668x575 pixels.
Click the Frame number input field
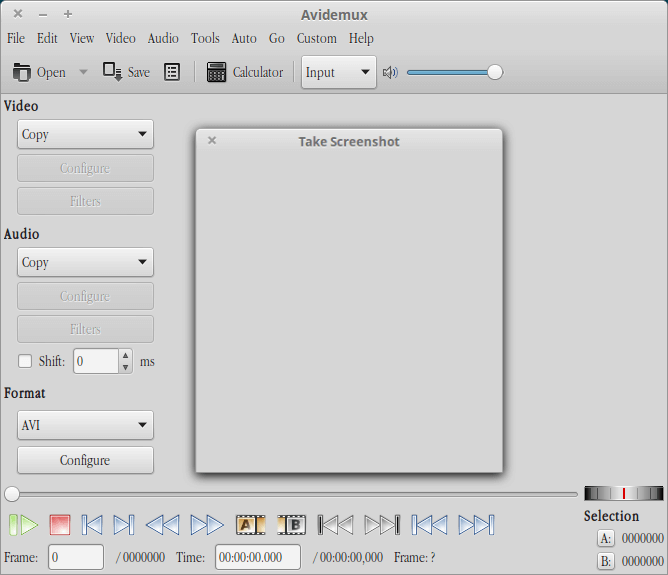coord(76,557)
